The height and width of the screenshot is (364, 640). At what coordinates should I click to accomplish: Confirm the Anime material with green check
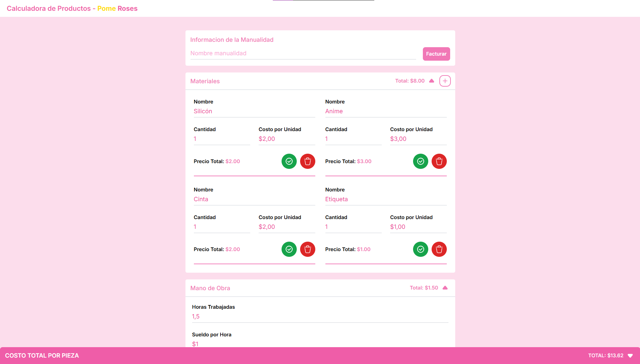click(420, 161)
